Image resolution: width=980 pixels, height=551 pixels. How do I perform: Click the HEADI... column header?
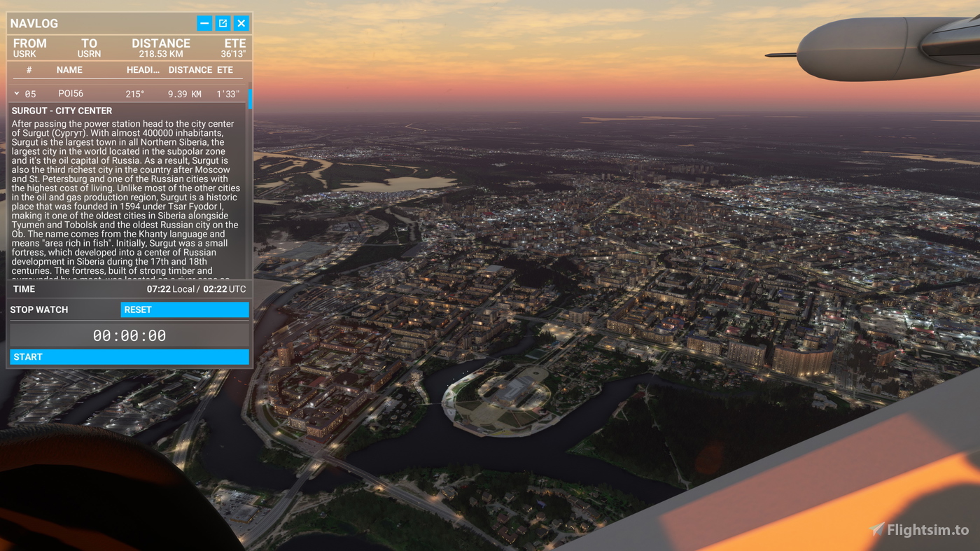(143, 70)
